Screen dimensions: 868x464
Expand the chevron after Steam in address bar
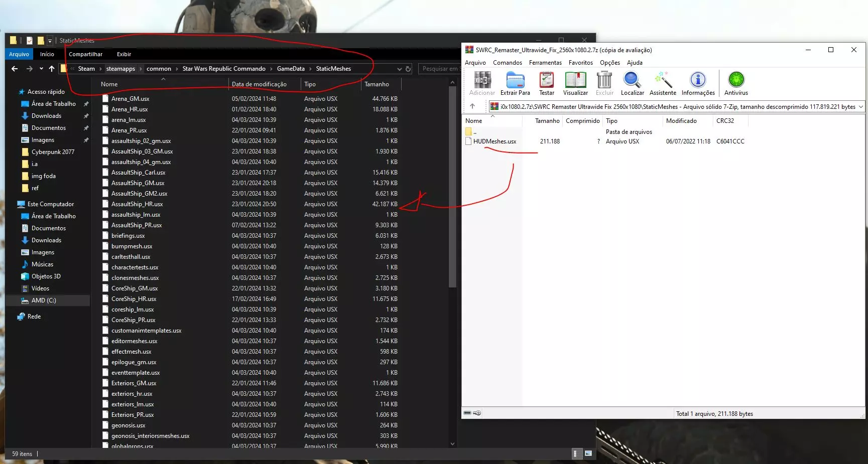tap(100, 69)
